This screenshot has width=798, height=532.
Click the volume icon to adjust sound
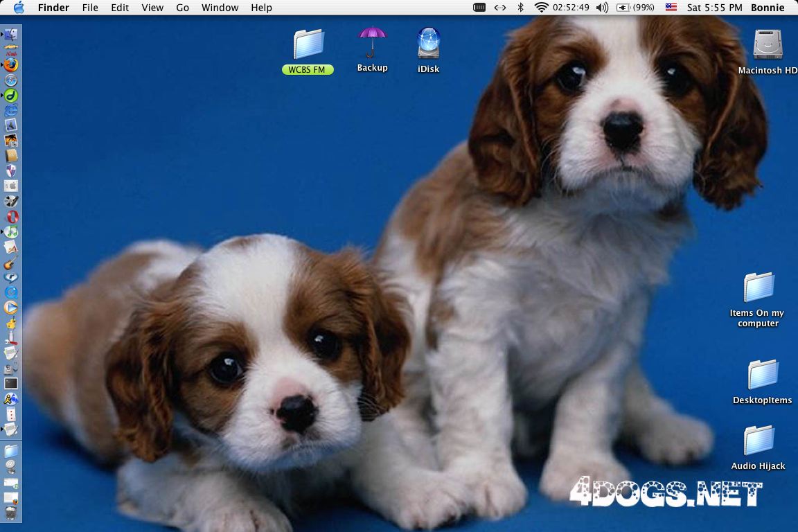[x=602, y=8]
